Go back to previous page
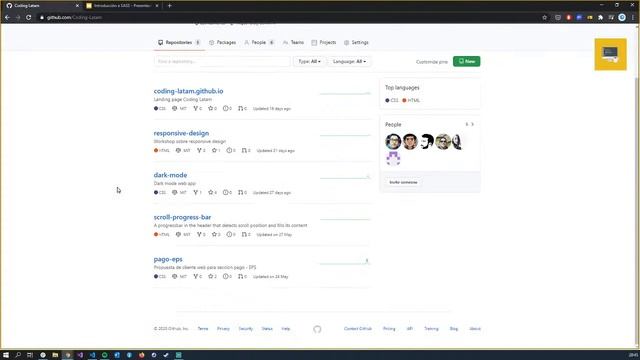The width and height of the screenshot is (640, 360). click(7, 18)
